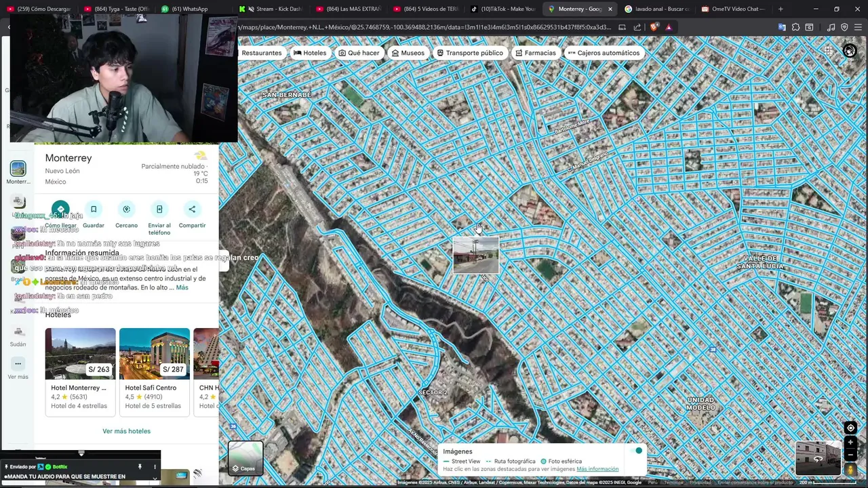Select the Farmacias filter chip
The height and width of the screenshot is (488, 868).
[536, 53]
